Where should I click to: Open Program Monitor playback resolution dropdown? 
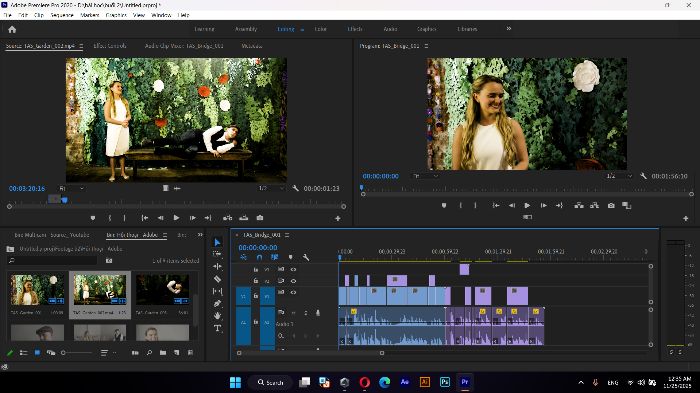click(619, 176)
